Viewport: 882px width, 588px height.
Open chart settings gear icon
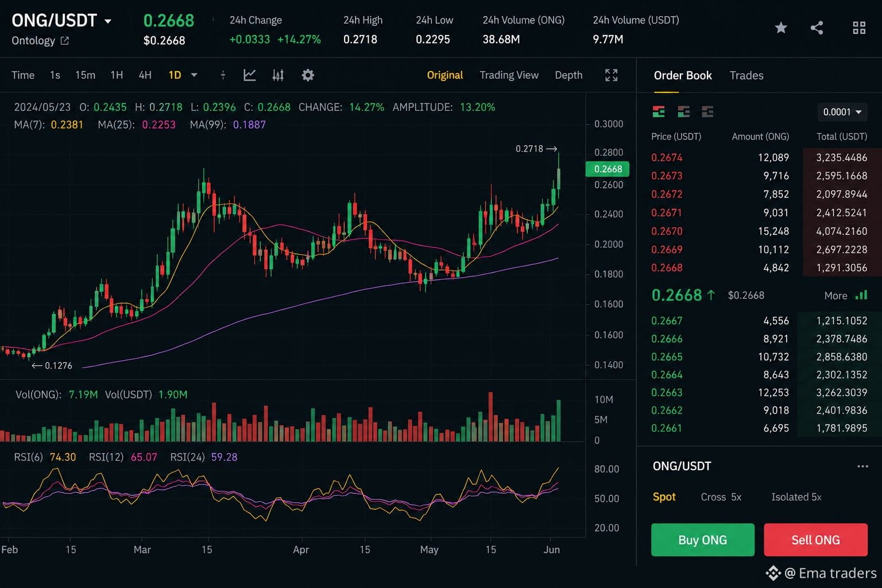click(x=308, y=75)
